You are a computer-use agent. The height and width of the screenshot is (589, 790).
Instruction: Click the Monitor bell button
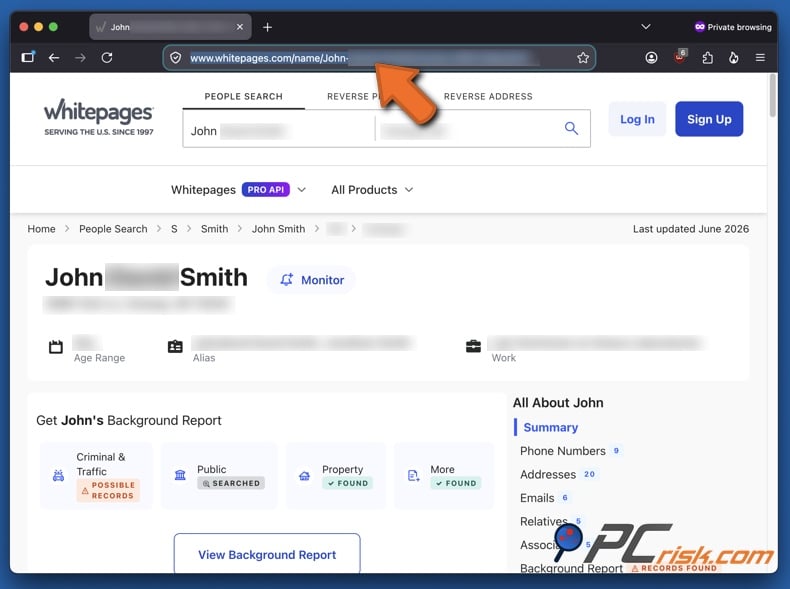(x=311, y=280)
